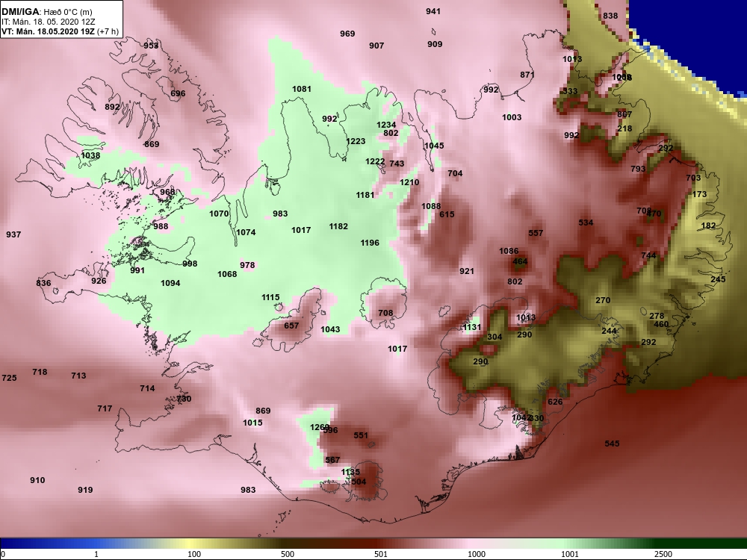Click the map value 333
This screenshot has width=747, height=560.
tap(570, 91)
